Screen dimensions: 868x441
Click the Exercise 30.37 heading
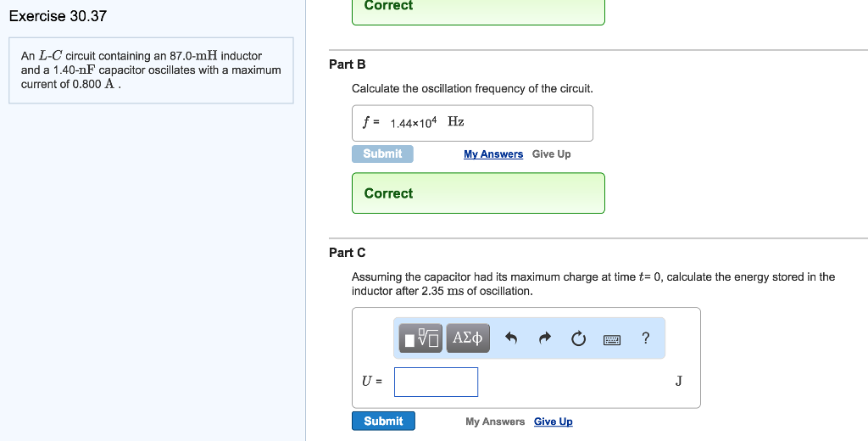[x=58, y=16]
